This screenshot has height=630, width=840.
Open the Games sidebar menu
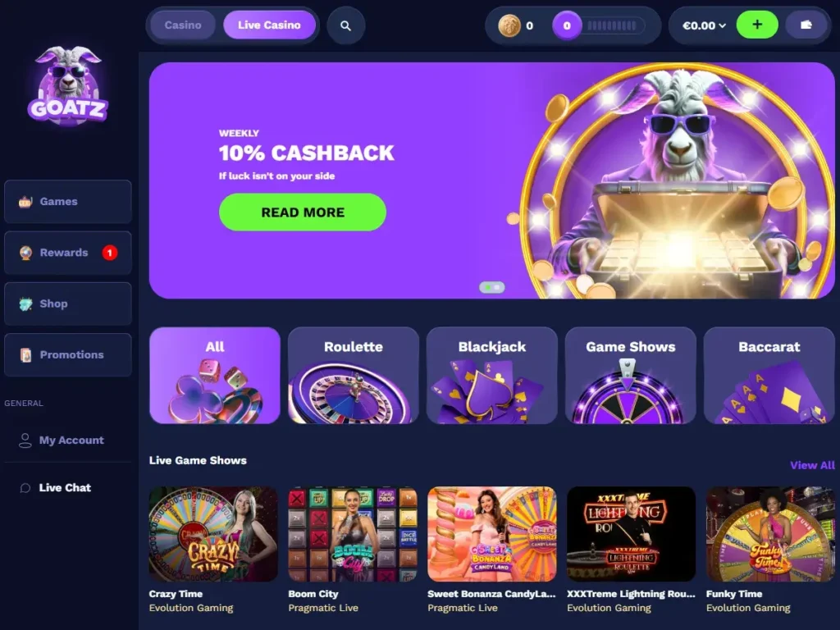click(x=68, y=202)
